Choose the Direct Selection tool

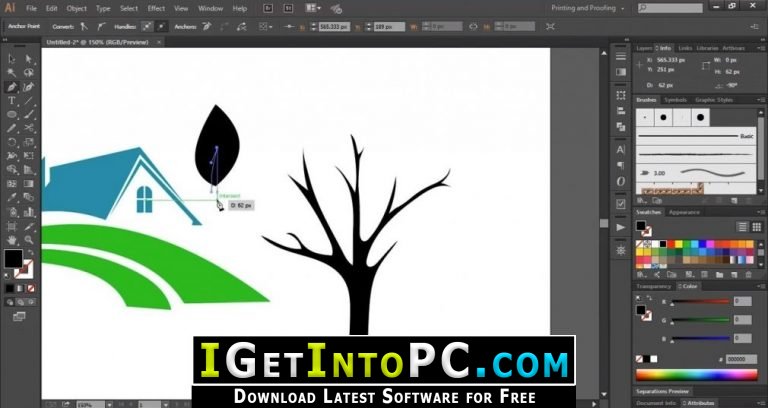tap(28, 58)
